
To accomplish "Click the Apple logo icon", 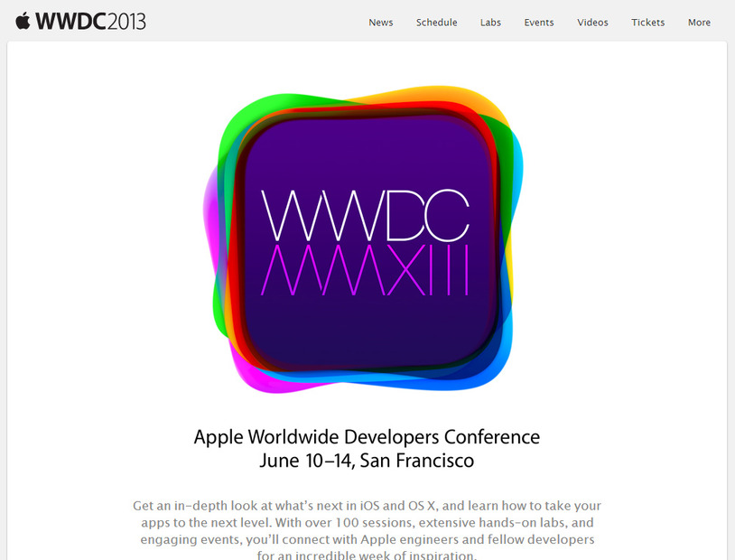I will tap(23, 21).
